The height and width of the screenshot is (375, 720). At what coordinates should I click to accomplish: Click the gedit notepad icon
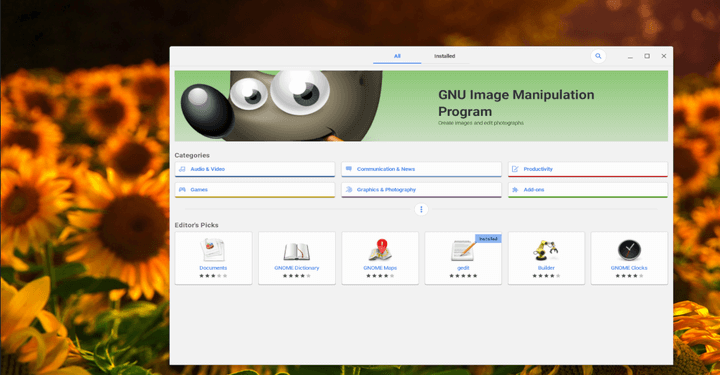463,251
